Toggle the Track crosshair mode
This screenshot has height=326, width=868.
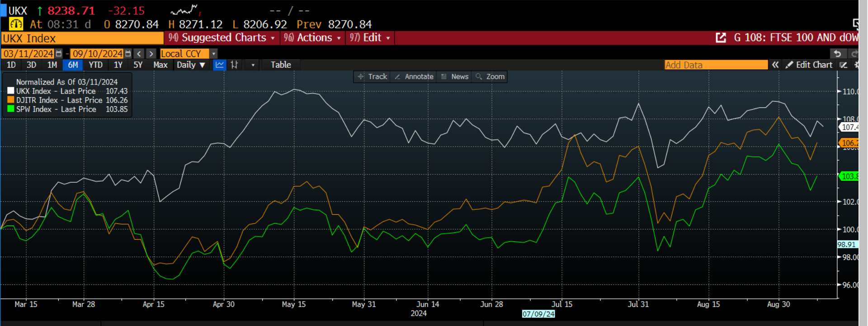tap(373, 77)
